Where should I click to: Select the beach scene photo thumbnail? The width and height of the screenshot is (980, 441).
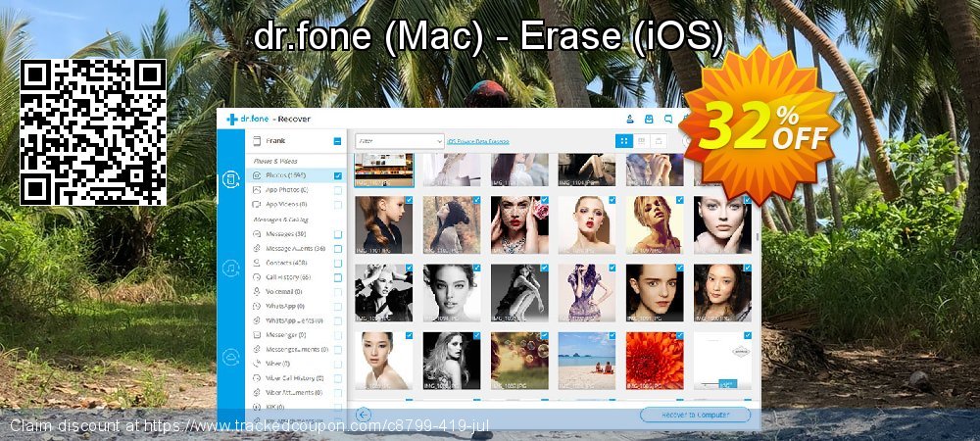[587, 361]
